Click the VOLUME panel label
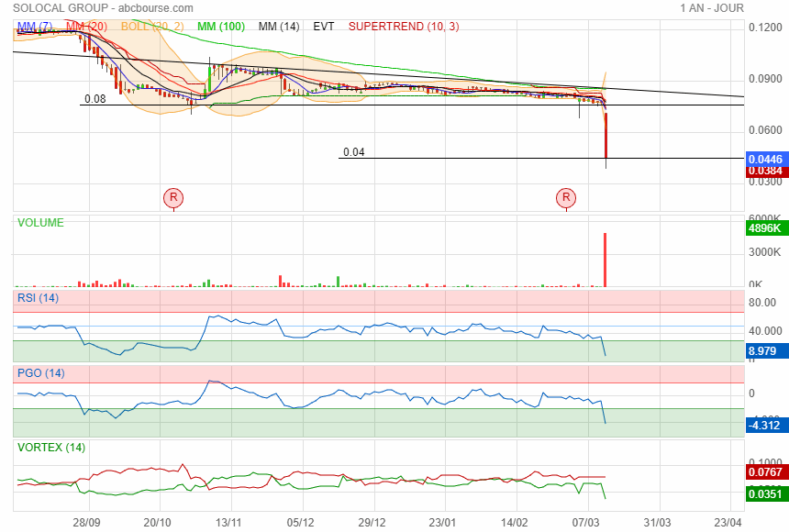The image size is (789, 532). (x=40, y=223)
